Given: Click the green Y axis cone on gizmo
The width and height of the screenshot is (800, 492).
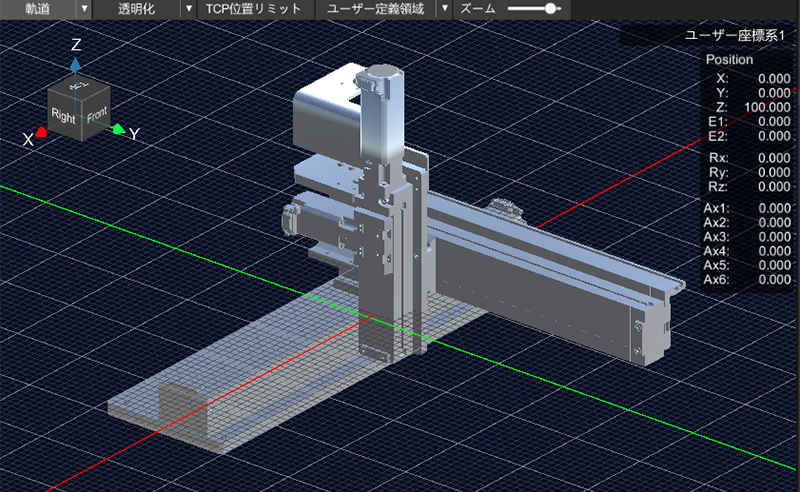Looking at the screenshot, I should (x=118, y=129).
